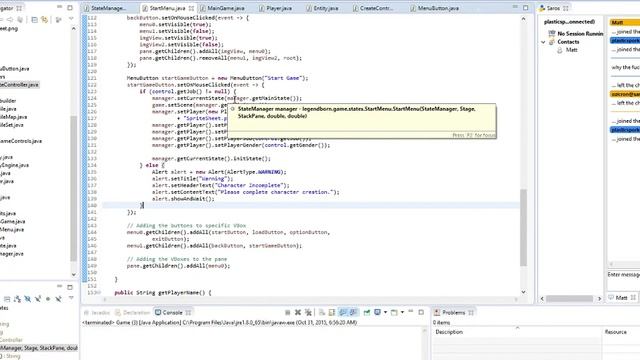Click Collapse All in navigator toolbar
This screenshot has width=640, height=360.
(x=34, y=20)
